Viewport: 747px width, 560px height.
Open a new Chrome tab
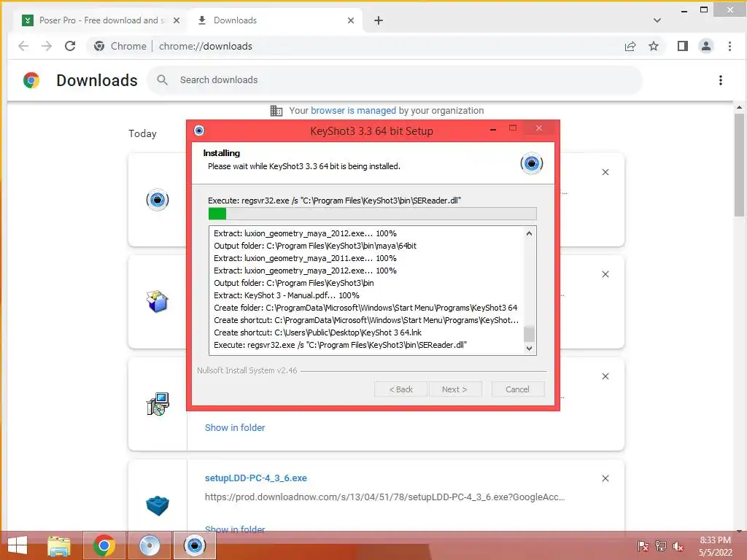379,20
